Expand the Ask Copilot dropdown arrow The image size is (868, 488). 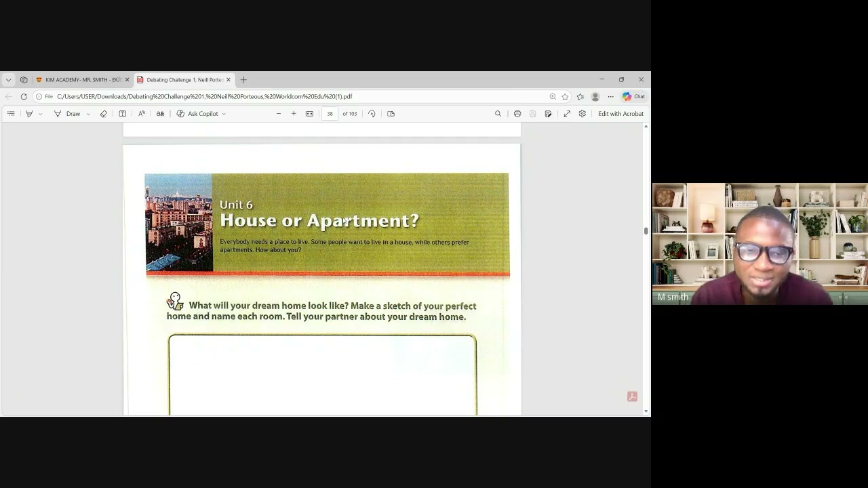(x=224, y=114)
